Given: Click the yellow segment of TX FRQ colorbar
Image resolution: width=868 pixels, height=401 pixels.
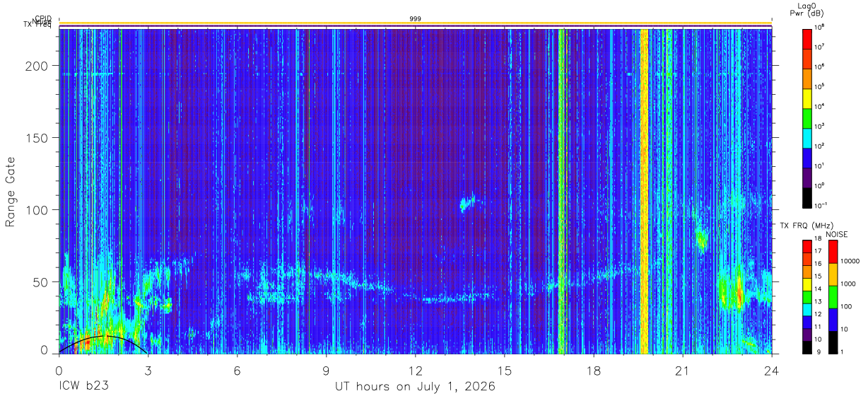Looking at the screenshot, I should point(807,284).
